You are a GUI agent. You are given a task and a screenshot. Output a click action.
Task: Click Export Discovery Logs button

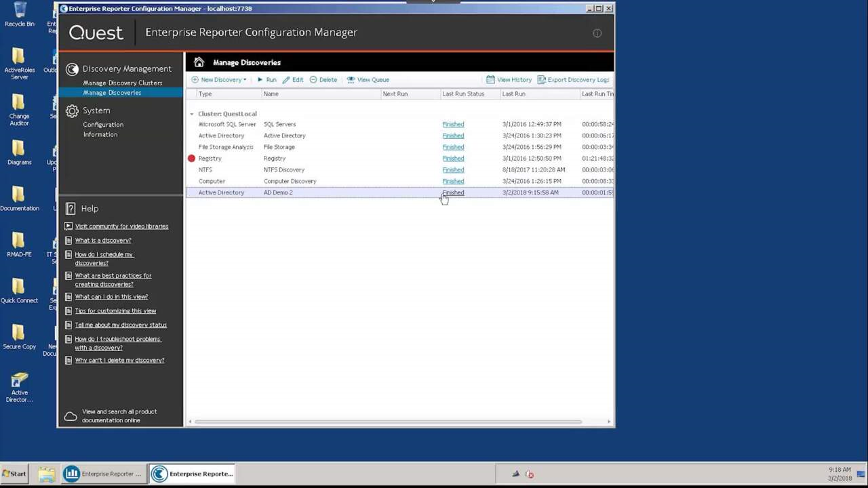(573, 80)
